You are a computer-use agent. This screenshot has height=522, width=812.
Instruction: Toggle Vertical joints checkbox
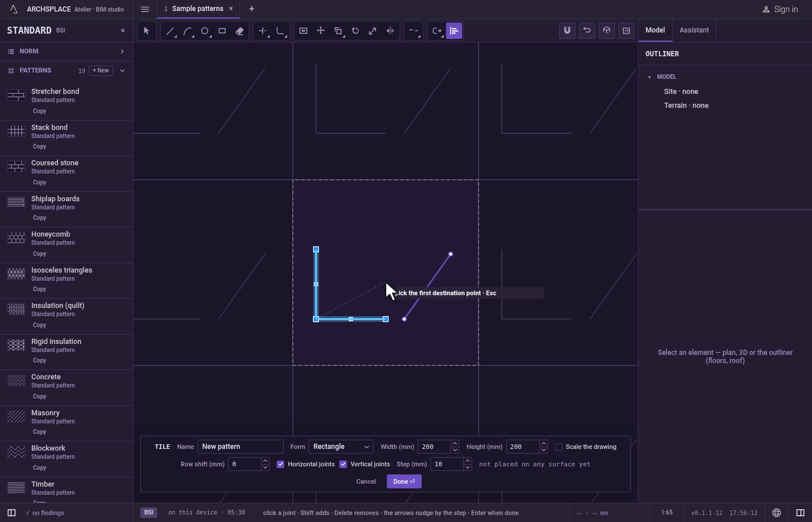(343, 464)
